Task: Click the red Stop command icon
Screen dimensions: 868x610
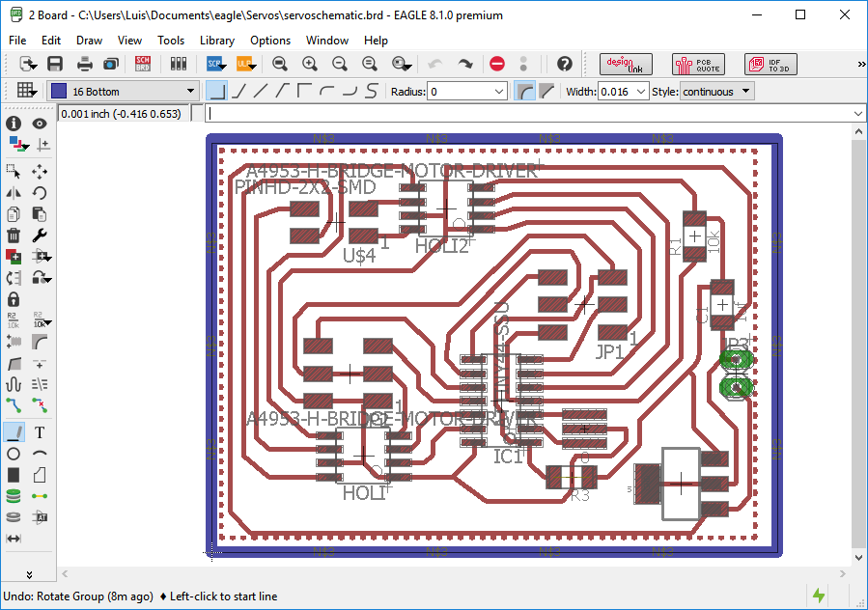Action: [x=497, y=65]
